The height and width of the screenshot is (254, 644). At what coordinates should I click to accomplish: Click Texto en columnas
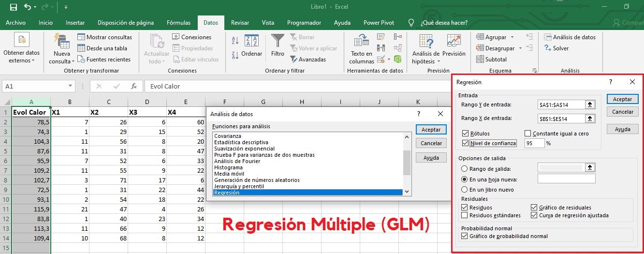[x=362, y=50]
